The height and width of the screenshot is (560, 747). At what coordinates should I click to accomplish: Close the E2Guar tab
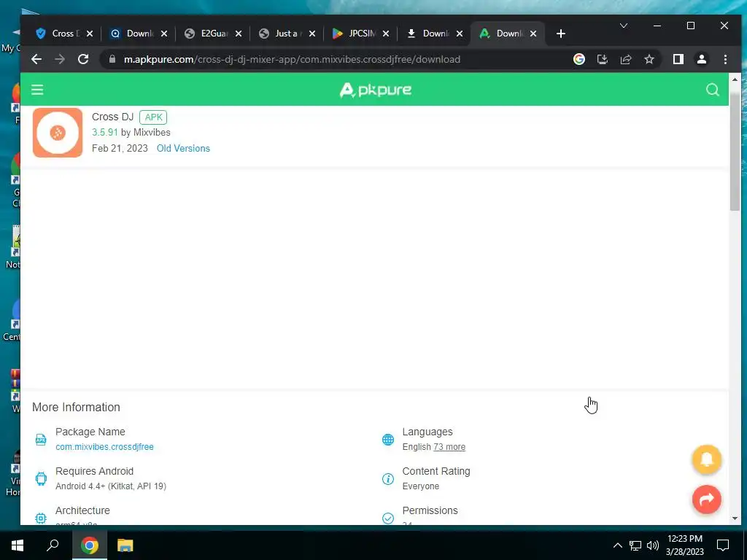pos(239,34)
